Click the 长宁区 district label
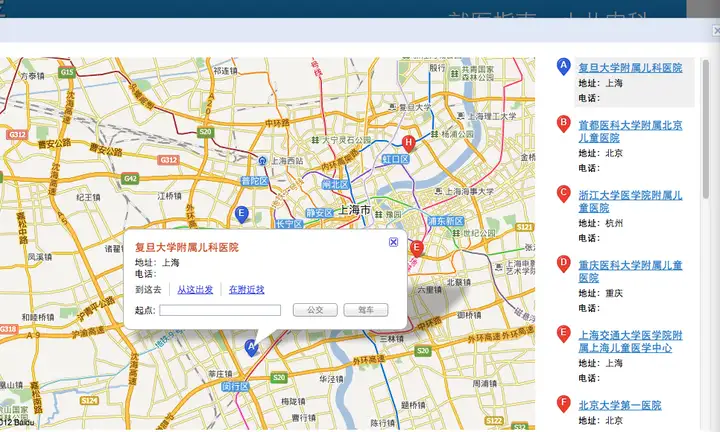720x432 pixels. (x=289, y=224)
